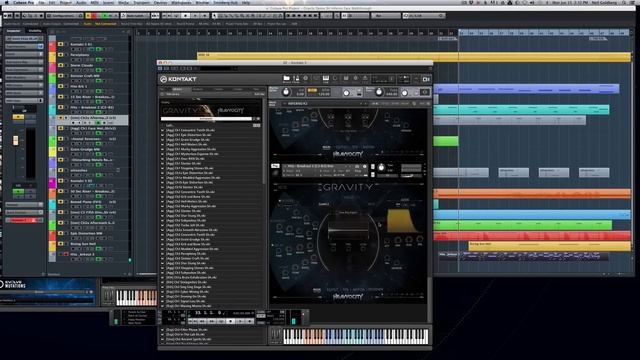Click the yellow M button in Cubase toolbar

pos(89,16)
